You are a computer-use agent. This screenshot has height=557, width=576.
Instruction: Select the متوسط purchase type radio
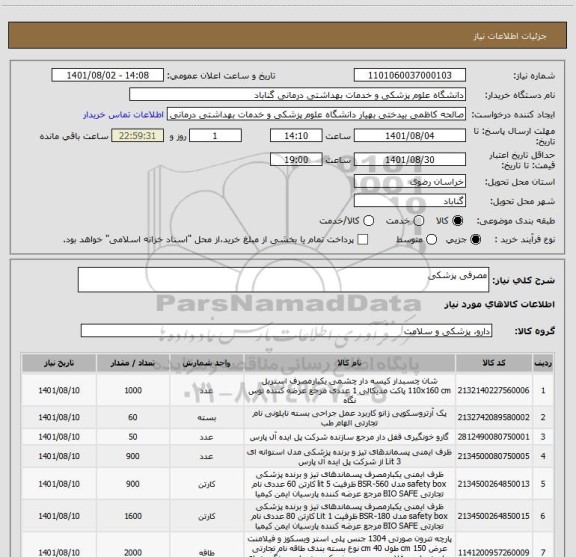[x=431, y=240]
